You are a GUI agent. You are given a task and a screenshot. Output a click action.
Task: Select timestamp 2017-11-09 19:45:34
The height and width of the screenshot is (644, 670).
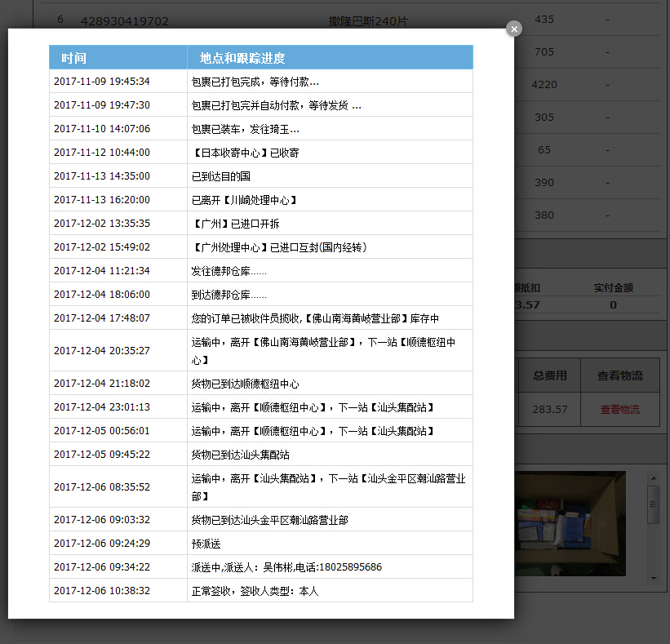pyautogui.click(x=102, y=81)
